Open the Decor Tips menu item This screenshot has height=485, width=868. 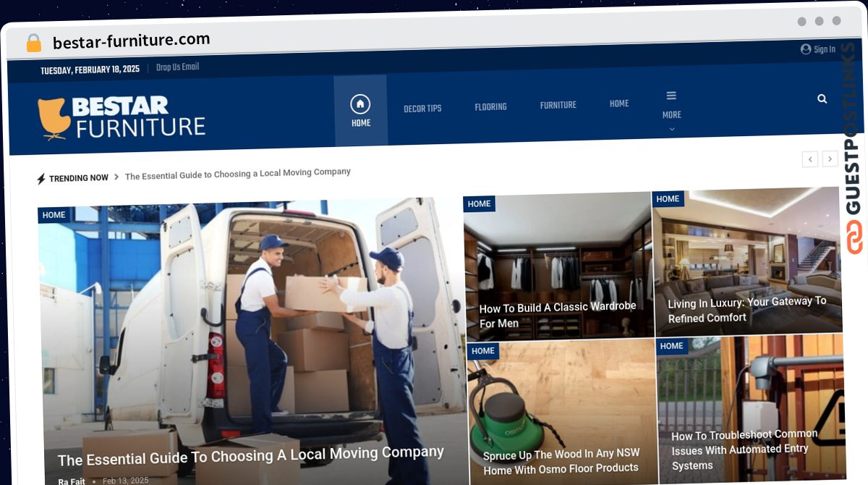click(x=422, y=109)
